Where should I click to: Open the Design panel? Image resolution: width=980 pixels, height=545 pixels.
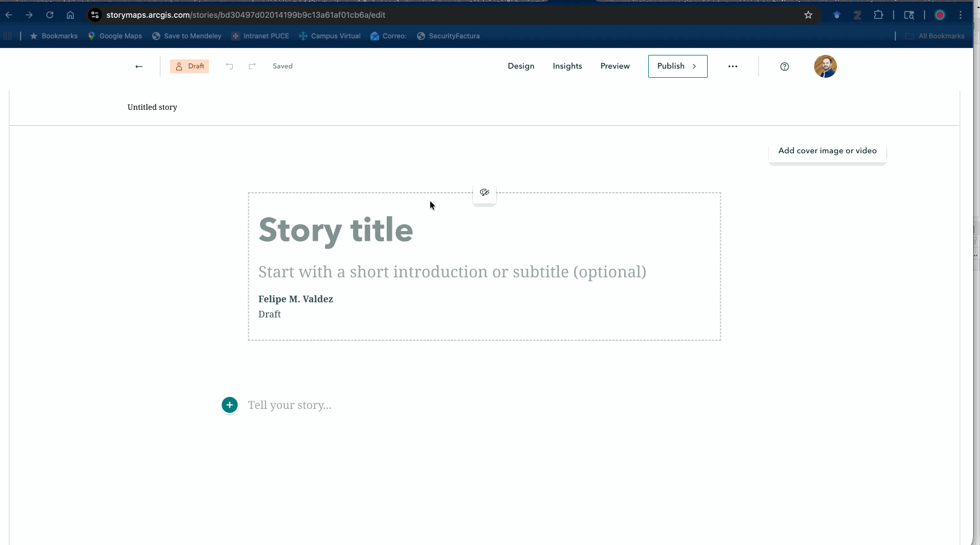pyautogui.click(x=521, y=66)
